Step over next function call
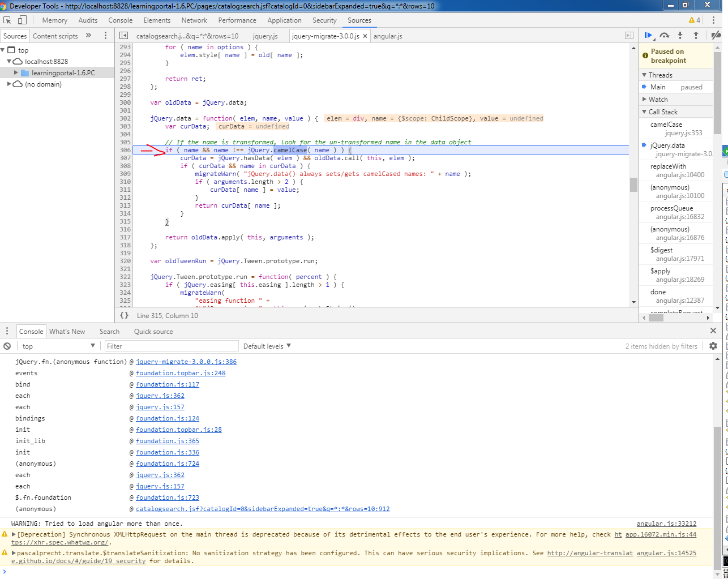This screenshot has height=579, width=728. point(664,35)
